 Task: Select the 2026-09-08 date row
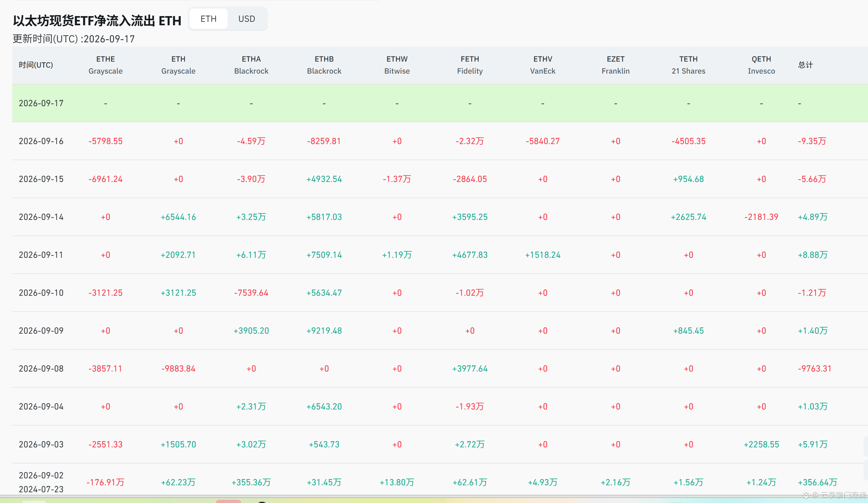coord(440,368)
